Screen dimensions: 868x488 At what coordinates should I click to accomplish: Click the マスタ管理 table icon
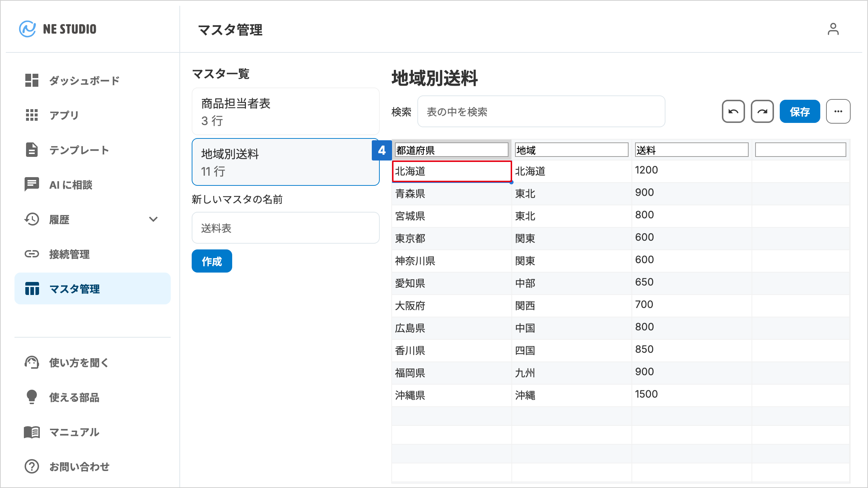coord(32,288)
